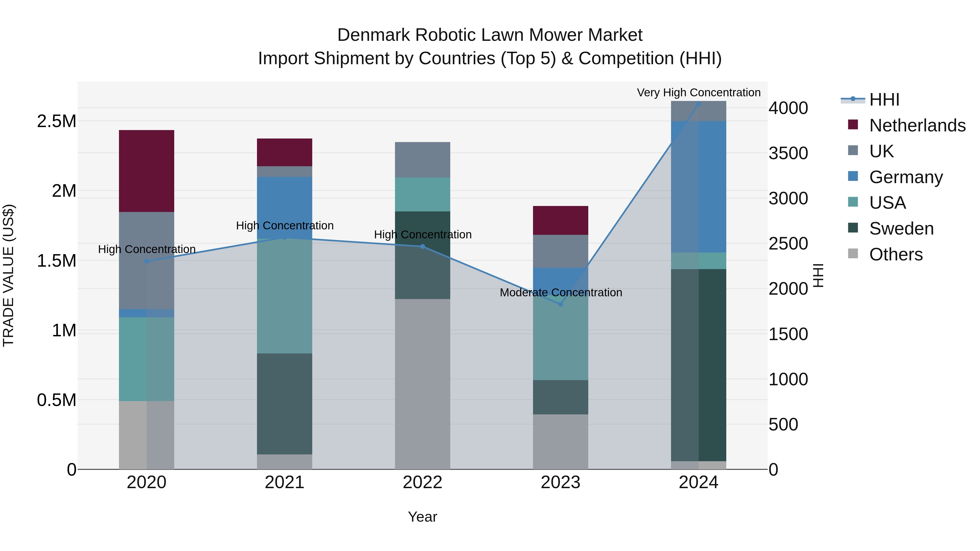Toggle Netherlands legend entry
This screenshot has width=980, height=551.
coord(907,125)
